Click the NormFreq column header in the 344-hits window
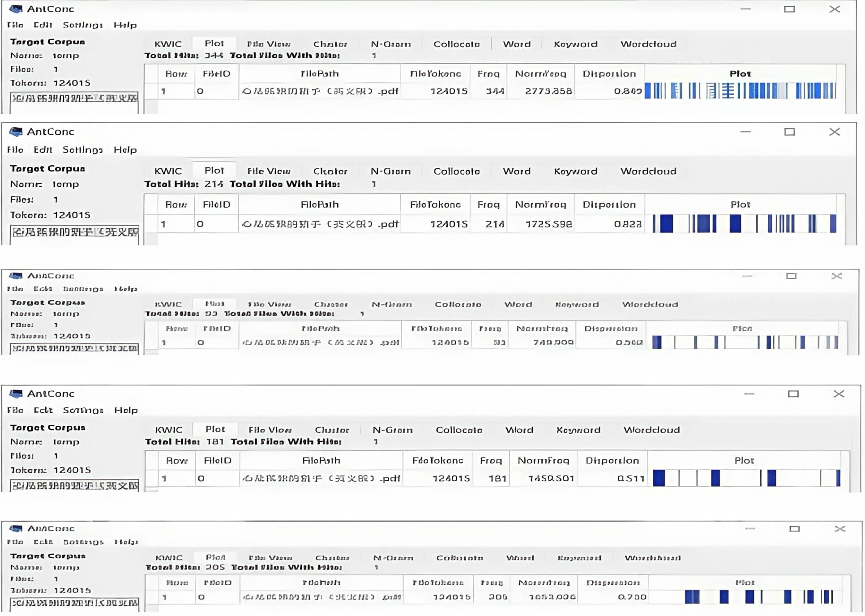 pos(540,73)
